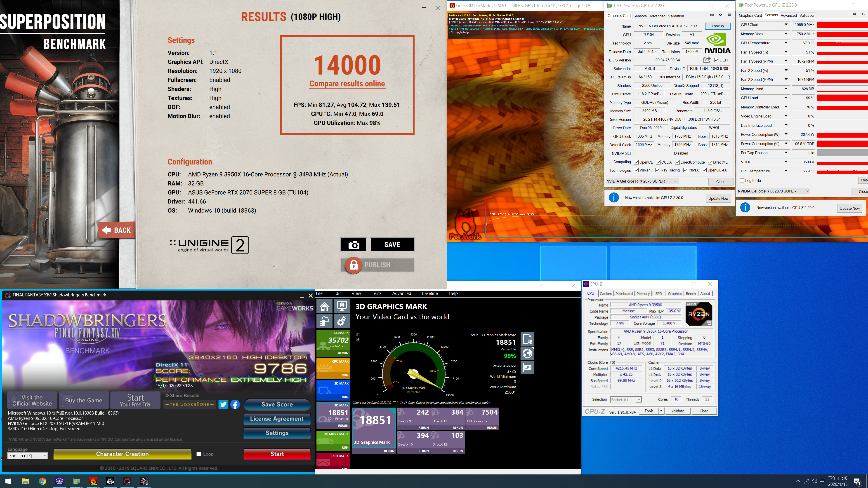Open PassMark settings gears icon
This screenshot has width=868, height=488.
pos(342,321)
